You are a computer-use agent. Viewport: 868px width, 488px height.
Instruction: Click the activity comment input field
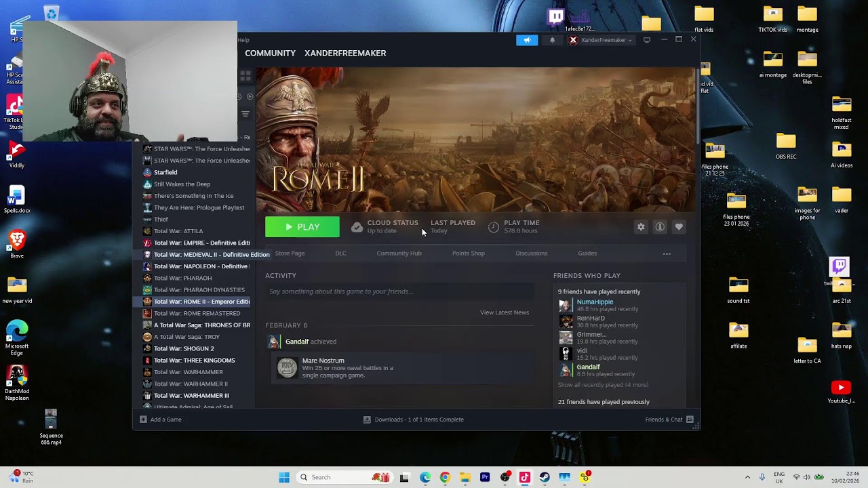(x=400, y=291)
